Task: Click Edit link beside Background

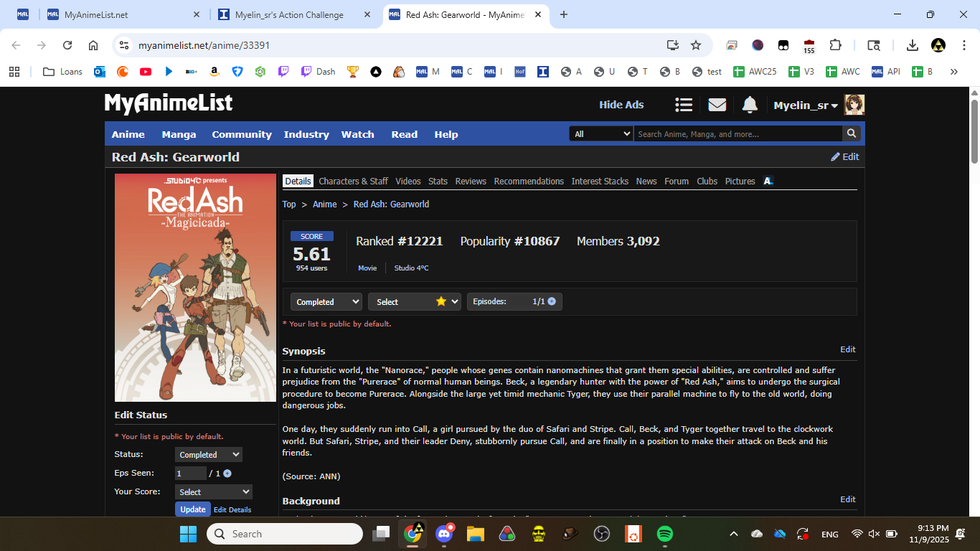Action: 848,499
